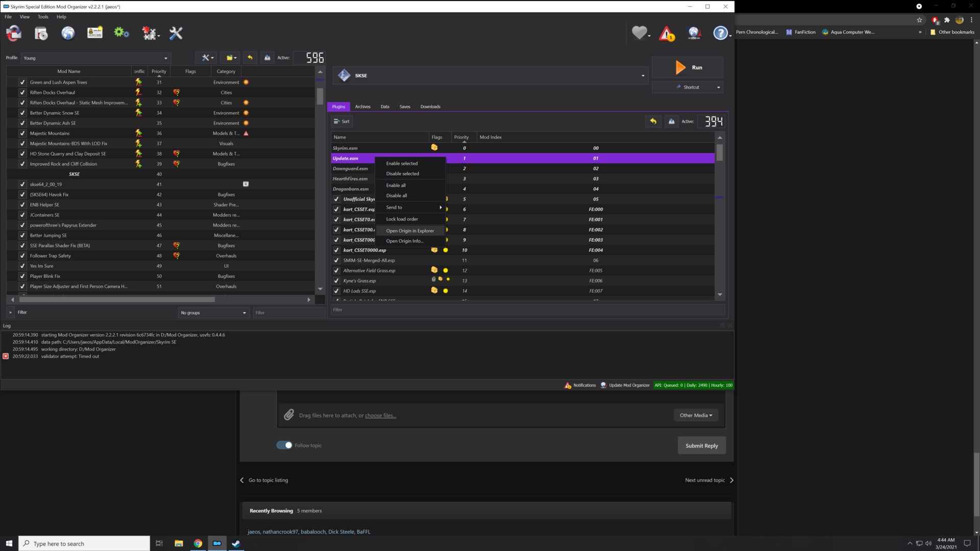This screenshot has height=551, width=980.
Task: Click the install mod from archive icon
Action: pyautogui.click(x=41, y=34)
